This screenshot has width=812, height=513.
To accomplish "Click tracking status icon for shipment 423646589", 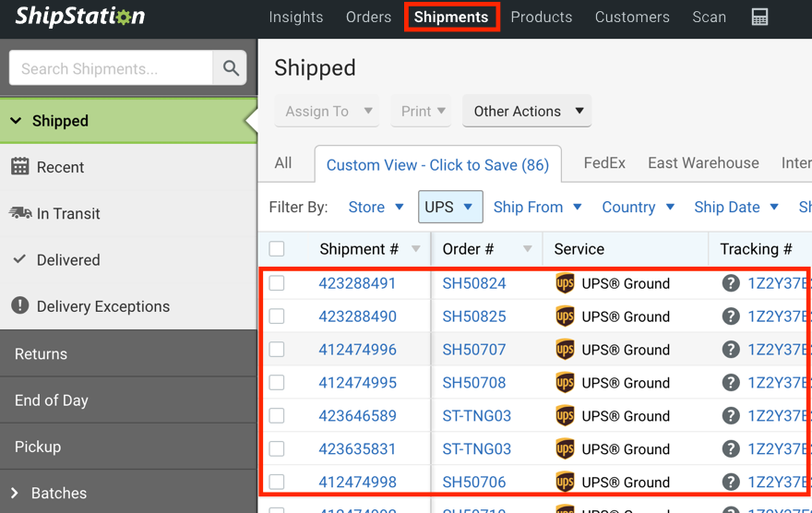I will point(731,416).
